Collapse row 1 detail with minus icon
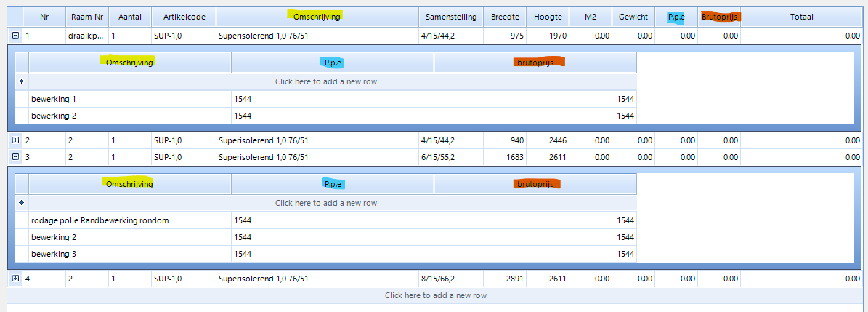Viewport: 868px width, 312px height. click(15, 35)
